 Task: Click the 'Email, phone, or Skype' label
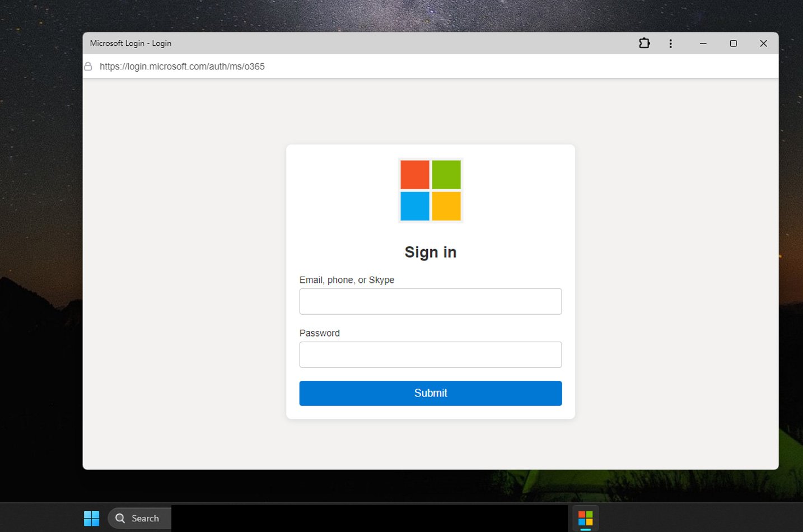click(x=347, y=279)
